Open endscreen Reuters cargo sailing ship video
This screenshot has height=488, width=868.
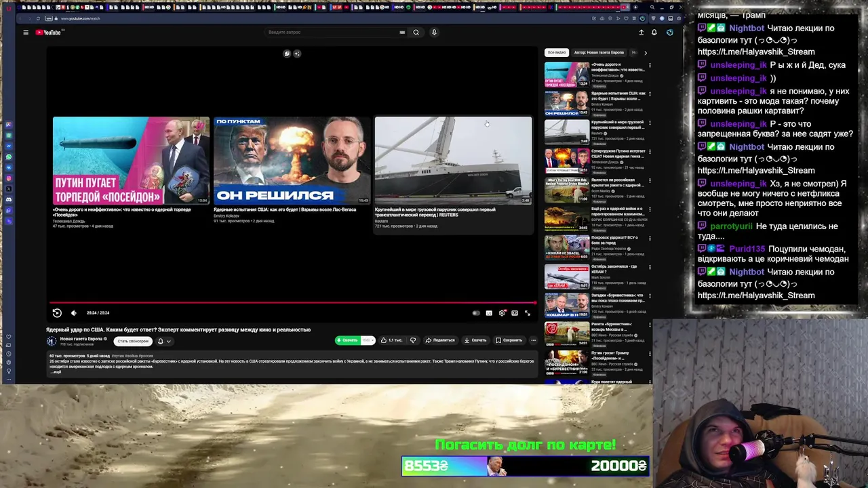pyautogui.click(x=453, y=161)
